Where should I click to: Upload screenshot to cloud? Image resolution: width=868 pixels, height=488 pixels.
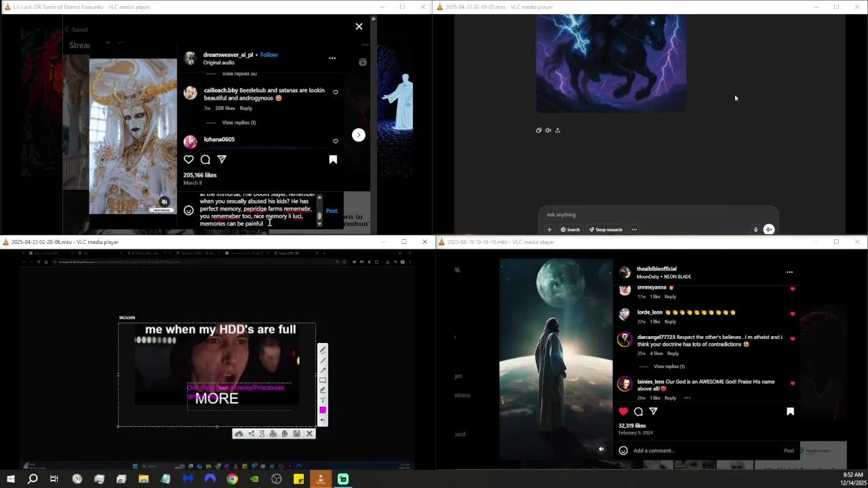[x=239, y=434]
